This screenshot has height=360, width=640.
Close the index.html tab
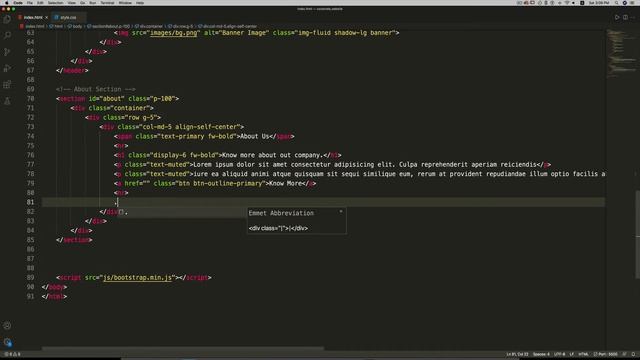(47, 18)
